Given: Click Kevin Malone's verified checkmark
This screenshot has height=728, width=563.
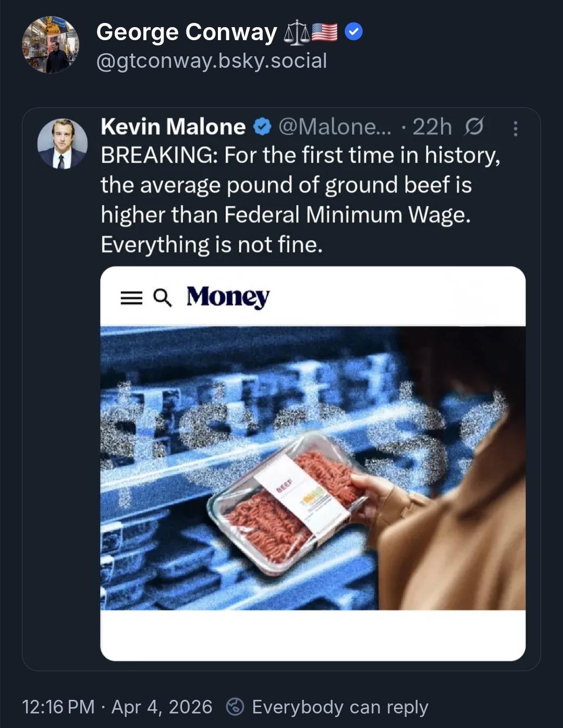Looking at the screenshot, I should pos(262,127).
